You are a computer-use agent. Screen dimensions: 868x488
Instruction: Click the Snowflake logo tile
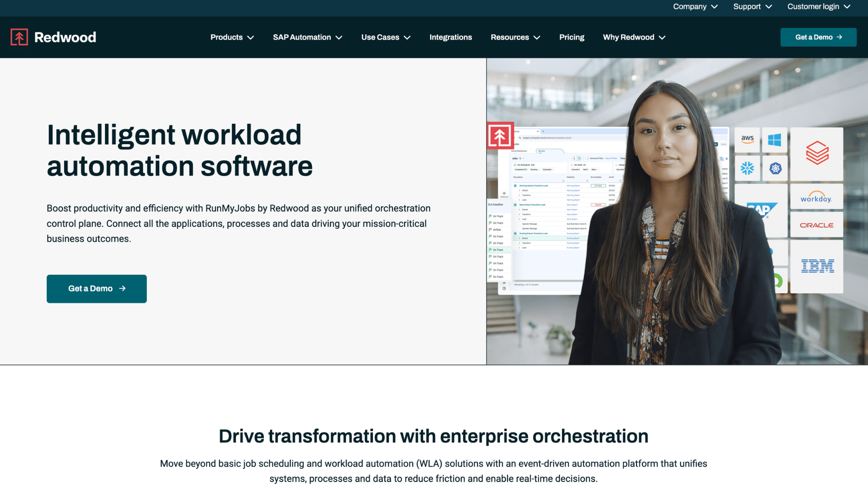(x=747, y=168)
